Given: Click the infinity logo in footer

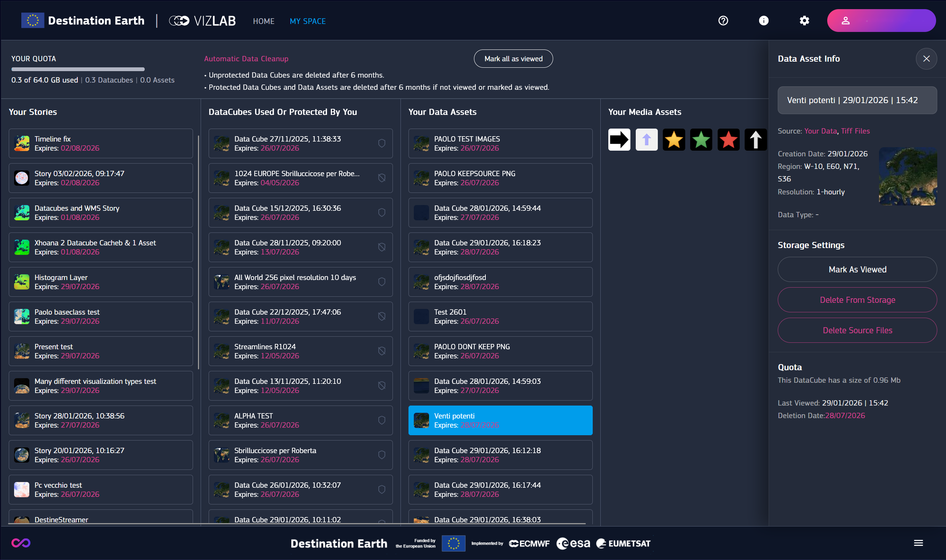Looking at the screenshot, I should [x=21, y=543].
